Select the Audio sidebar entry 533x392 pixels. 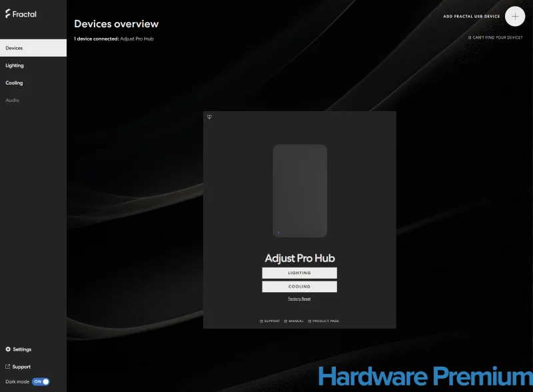pos(12,100)
